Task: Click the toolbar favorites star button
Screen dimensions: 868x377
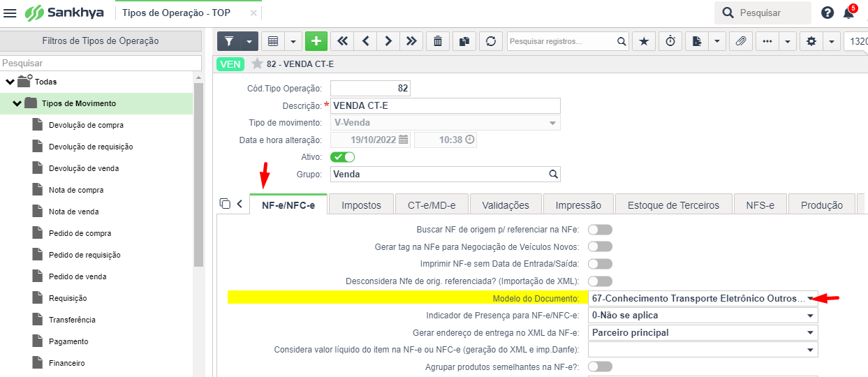Action: (x=644, y=41)
